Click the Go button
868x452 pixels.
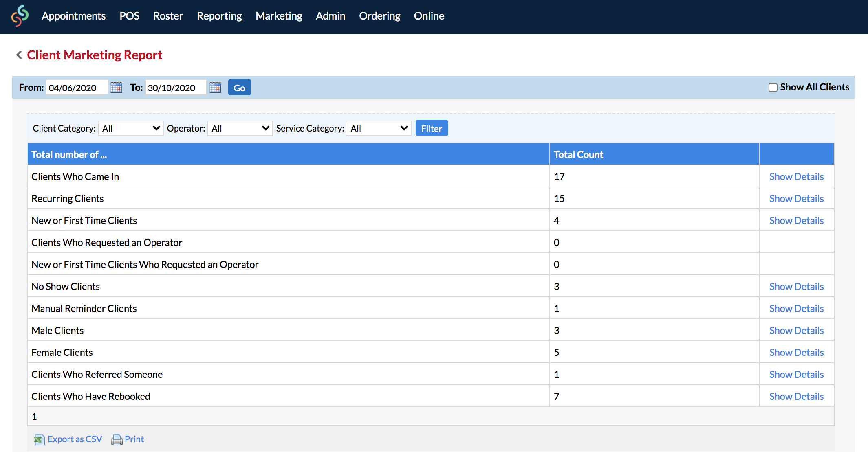click(240, 88)
